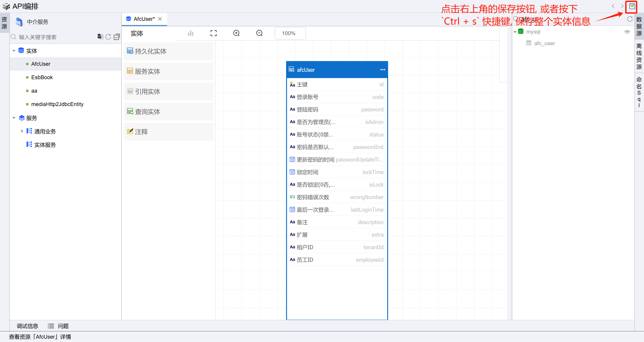Click the keyword search input field
The image size is (644, 342).
coord(55,37)
